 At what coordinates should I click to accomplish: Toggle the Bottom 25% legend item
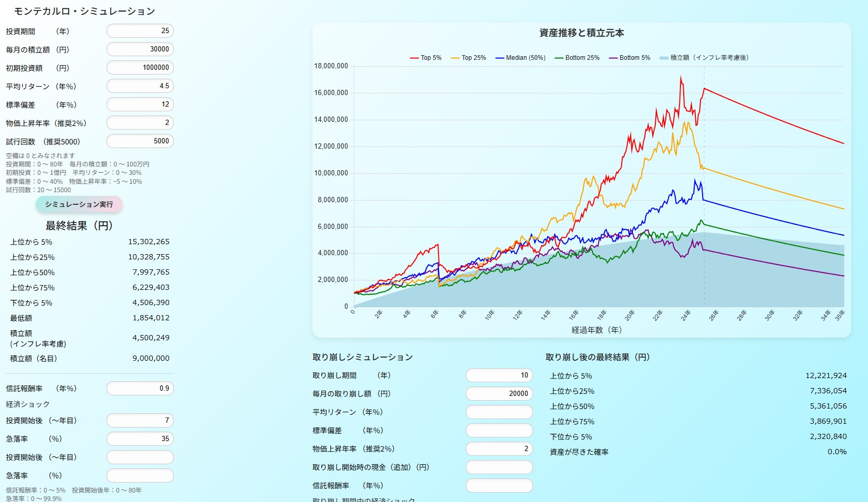[x=577, y=58]
